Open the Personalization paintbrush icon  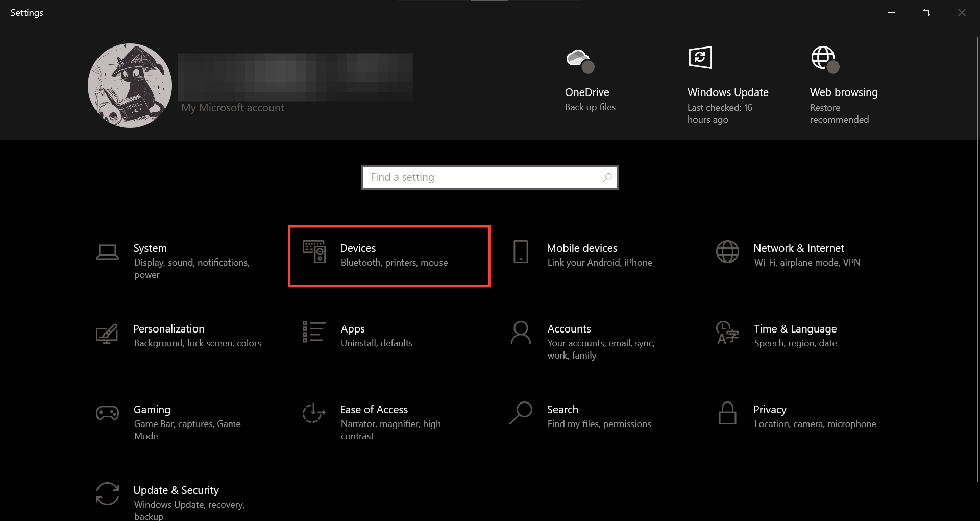pos(107,334)
